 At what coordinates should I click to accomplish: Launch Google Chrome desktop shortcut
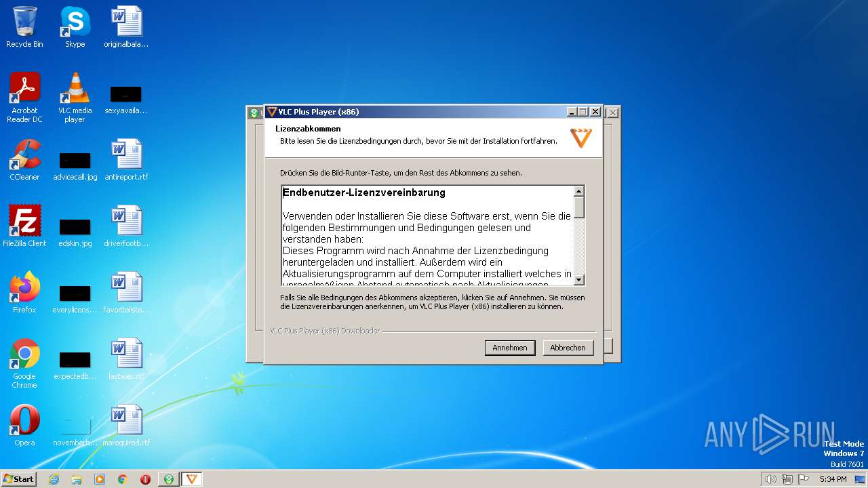24,363
